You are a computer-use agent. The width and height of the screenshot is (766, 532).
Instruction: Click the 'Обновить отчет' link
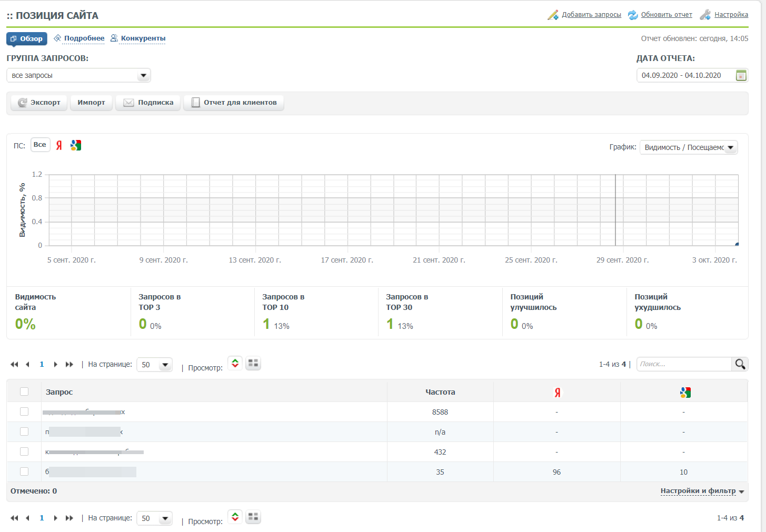[x=666, y=15]
